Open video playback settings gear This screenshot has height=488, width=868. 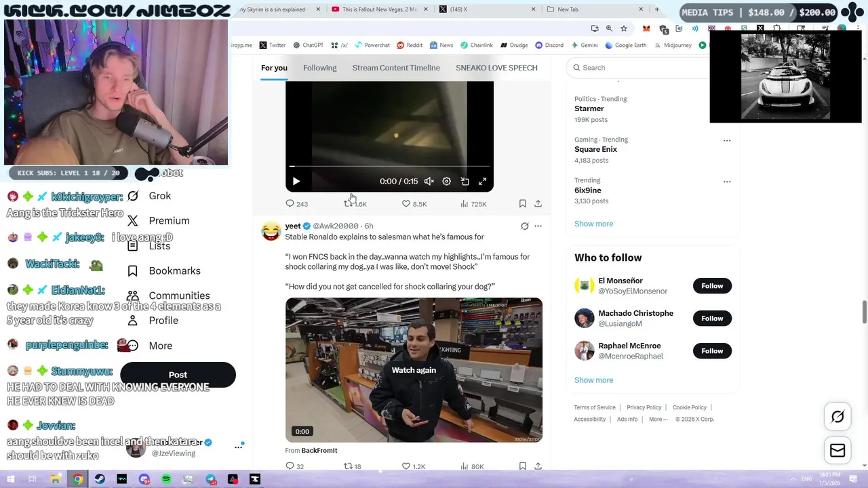(447, 182)
